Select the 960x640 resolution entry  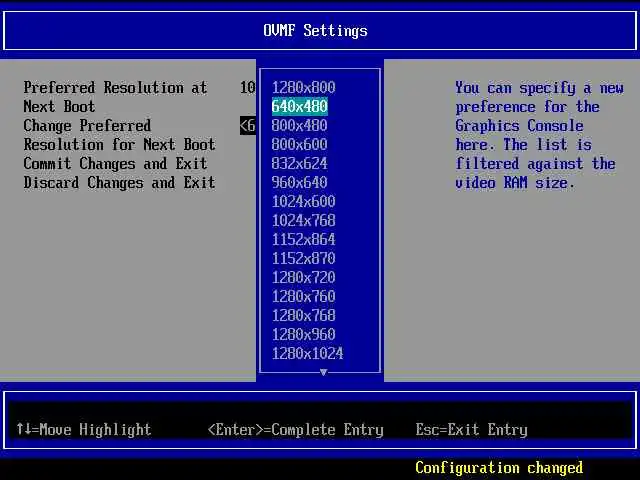[x=300, y=182]
